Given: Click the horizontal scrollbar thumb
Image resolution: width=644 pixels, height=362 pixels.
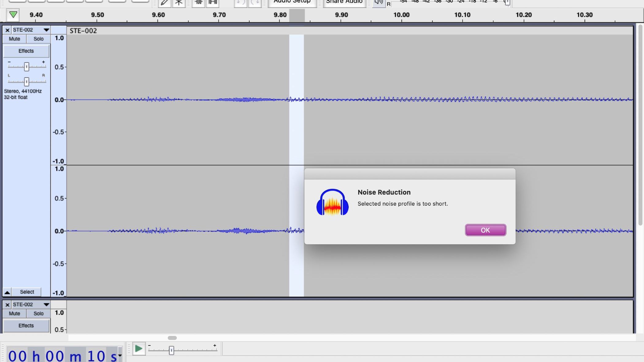Looking at the screenshot, I should (172, 338).
